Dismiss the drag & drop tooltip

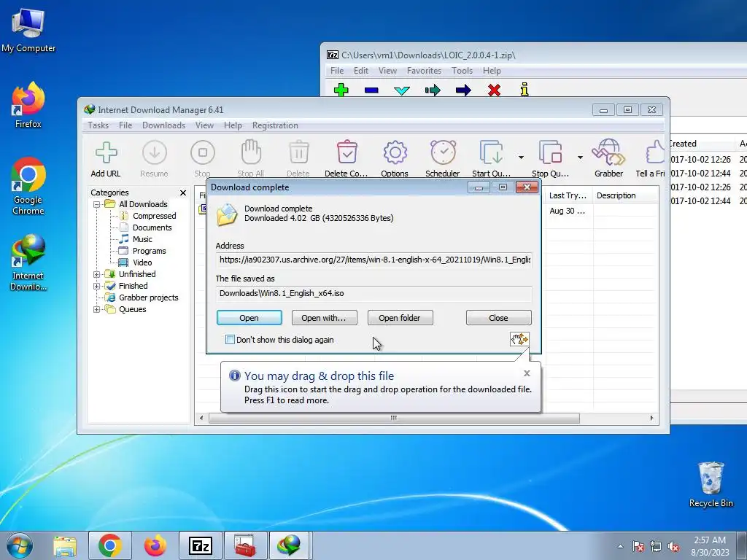coord(527,373)
